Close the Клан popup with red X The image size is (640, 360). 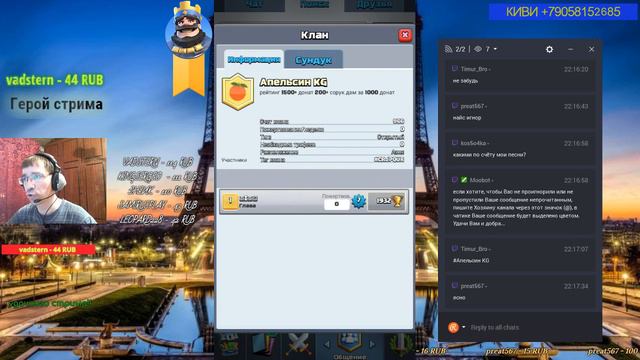tap(405, 35)
